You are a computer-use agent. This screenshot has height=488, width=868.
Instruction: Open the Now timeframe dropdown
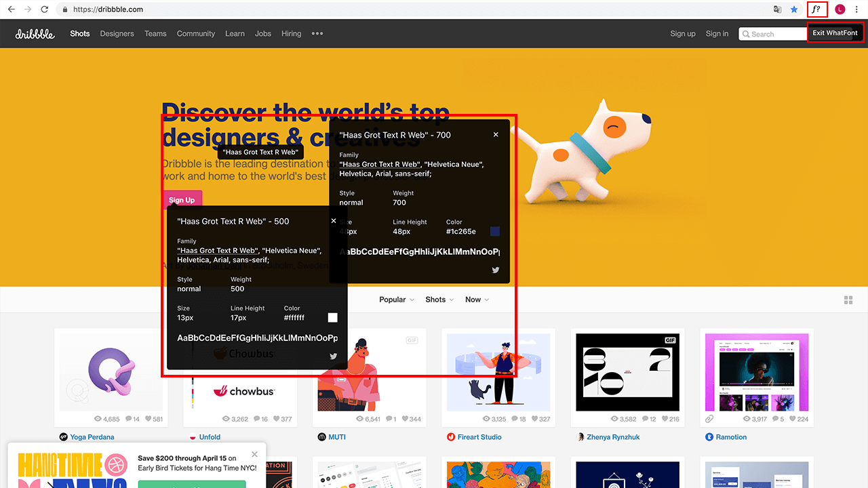click(x=477, y=300)
